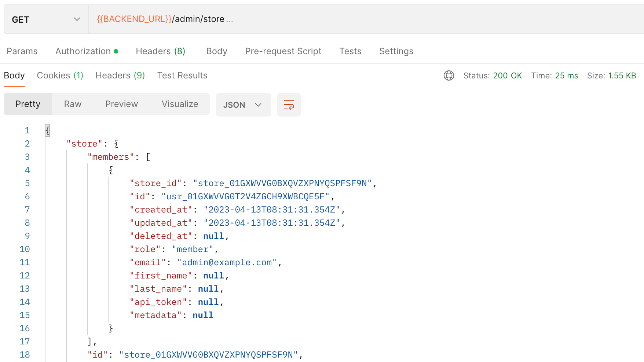Enable the Visualize response view
This screenshot has height=362, width=644.
[179, 104]
